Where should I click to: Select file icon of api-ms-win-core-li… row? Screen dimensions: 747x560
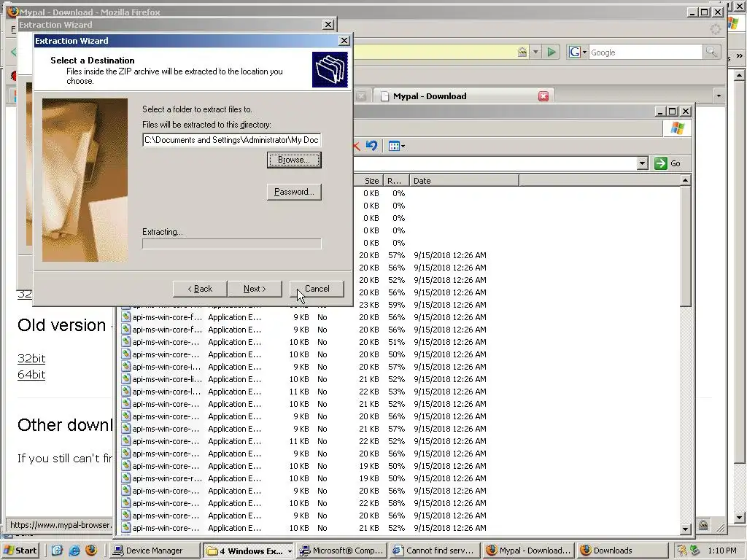(x=125, y=379)
